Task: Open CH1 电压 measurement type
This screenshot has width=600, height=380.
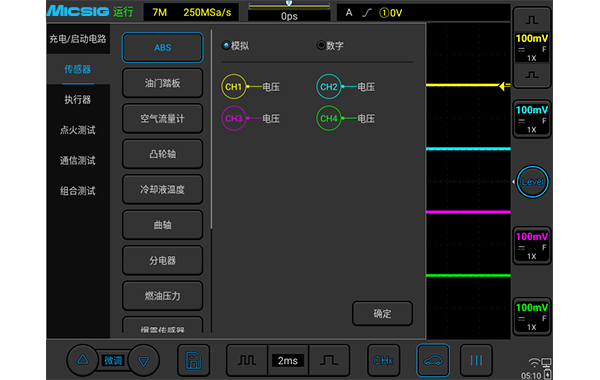Action: click(271, 87)
